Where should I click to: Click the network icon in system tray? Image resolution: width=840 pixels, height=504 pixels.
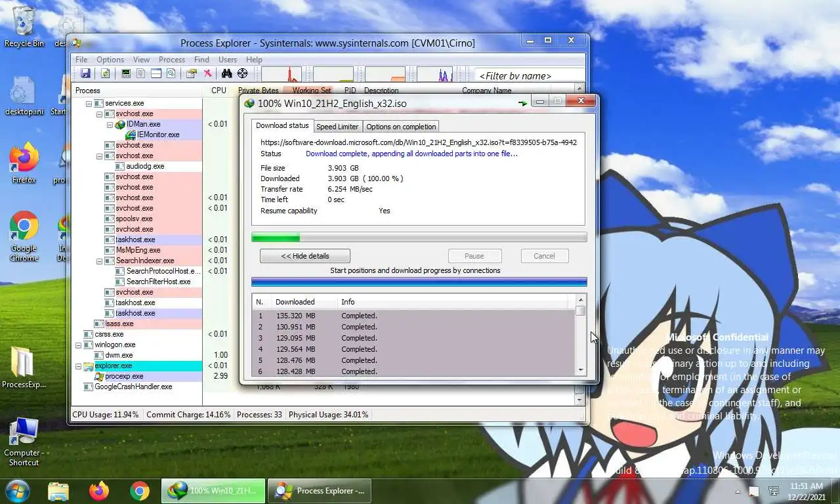coord(774,491)
